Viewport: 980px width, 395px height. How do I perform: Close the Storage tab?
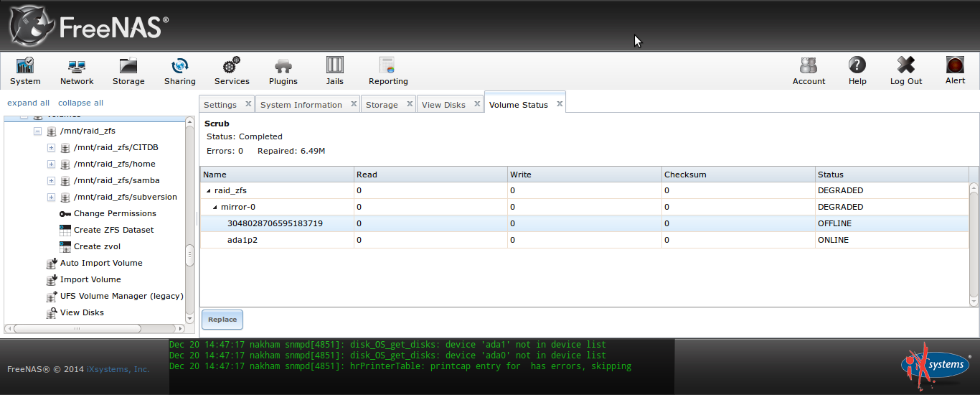pyautogui.click(x=409, y=104)
